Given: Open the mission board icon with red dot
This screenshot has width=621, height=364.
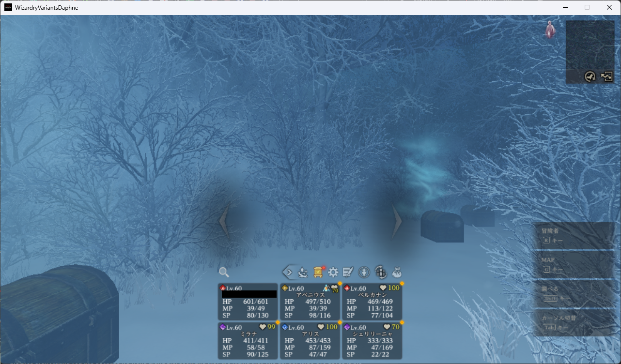Looking at the screenshot, I should [x=319, y=272].
